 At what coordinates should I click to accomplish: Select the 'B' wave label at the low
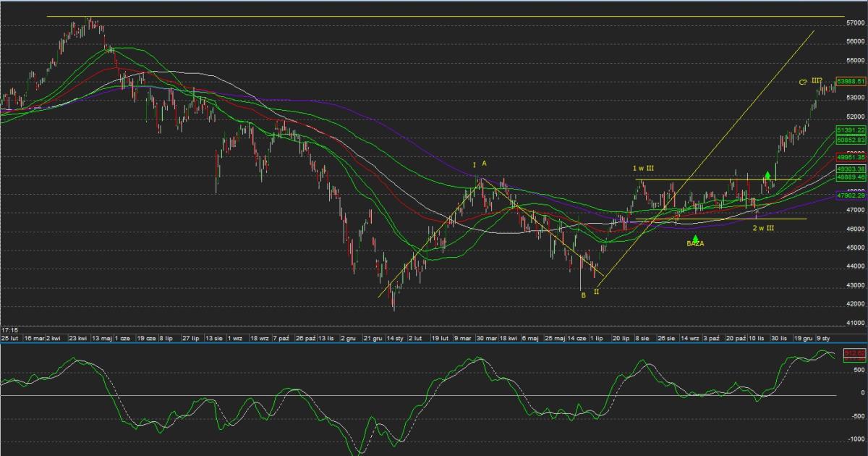(583, 295)
